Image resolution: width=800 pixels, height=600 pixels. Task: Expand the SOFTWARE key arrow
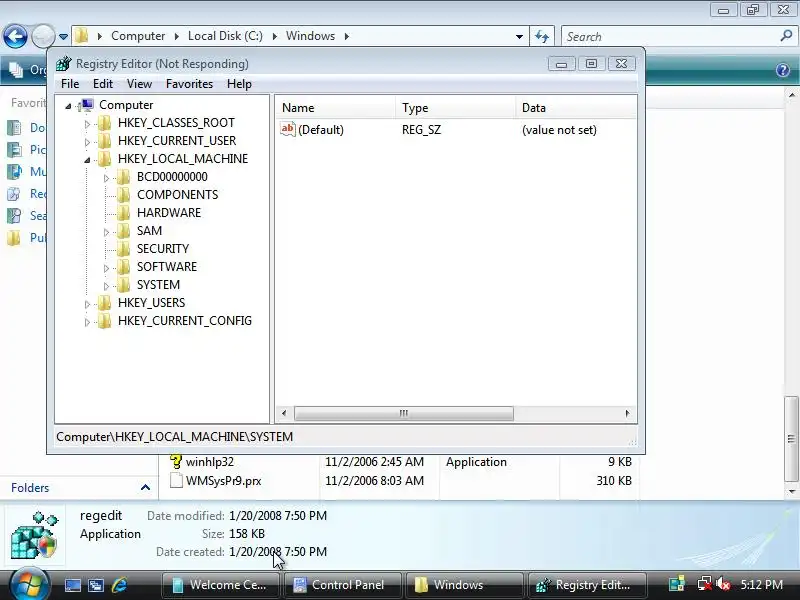pyautogui.click(x=106, y=268)
